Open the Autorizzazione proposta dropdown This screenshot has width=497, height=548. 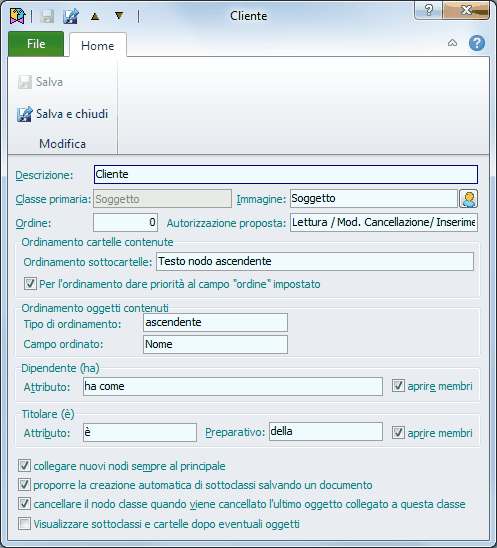(x=384, y=223)
